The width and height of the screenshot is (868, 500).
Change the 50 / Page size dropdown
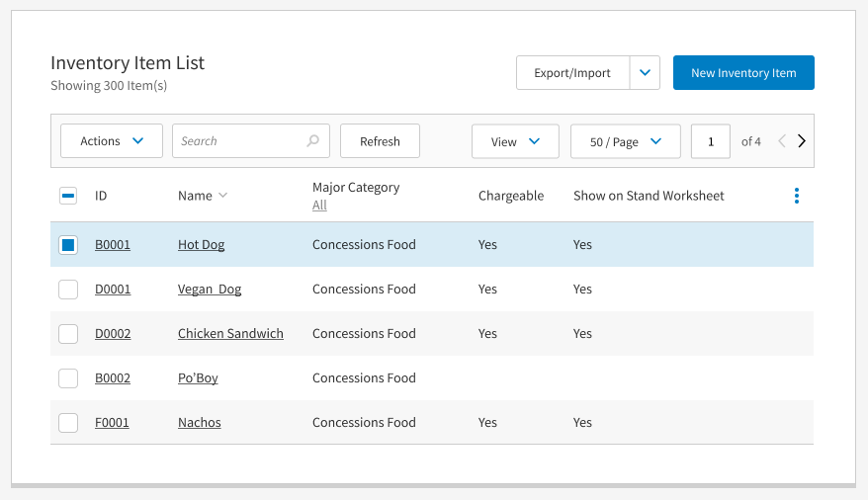[x=625, y=141]
